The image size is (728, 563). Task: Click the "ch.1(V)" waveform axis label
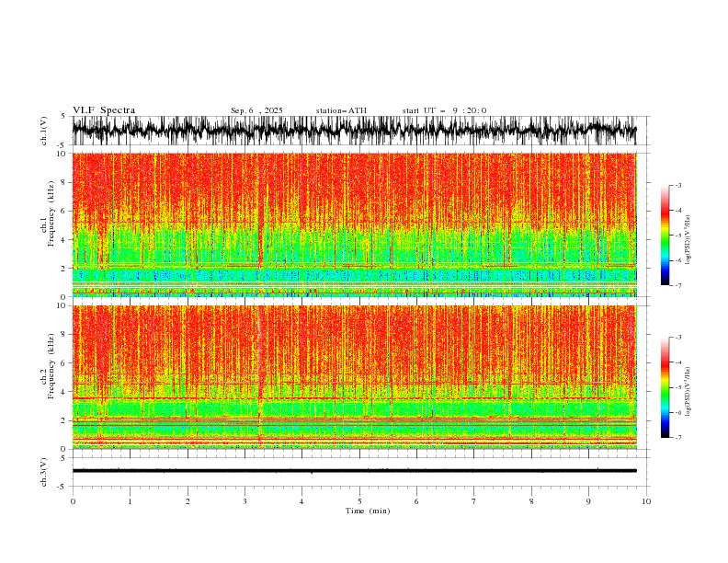44,131
